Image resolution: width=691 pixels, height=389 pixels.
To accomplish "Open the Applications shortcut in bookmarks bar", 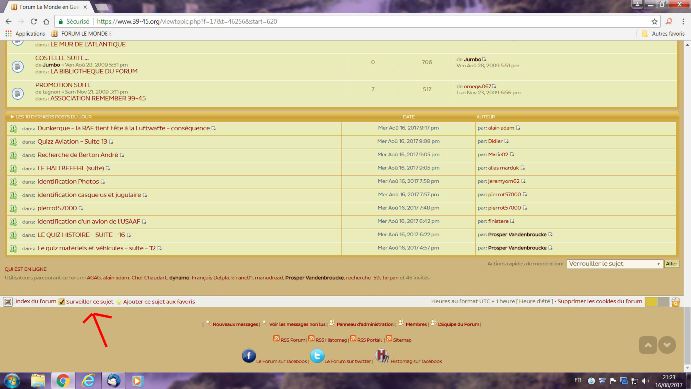I will pos(25,33).
